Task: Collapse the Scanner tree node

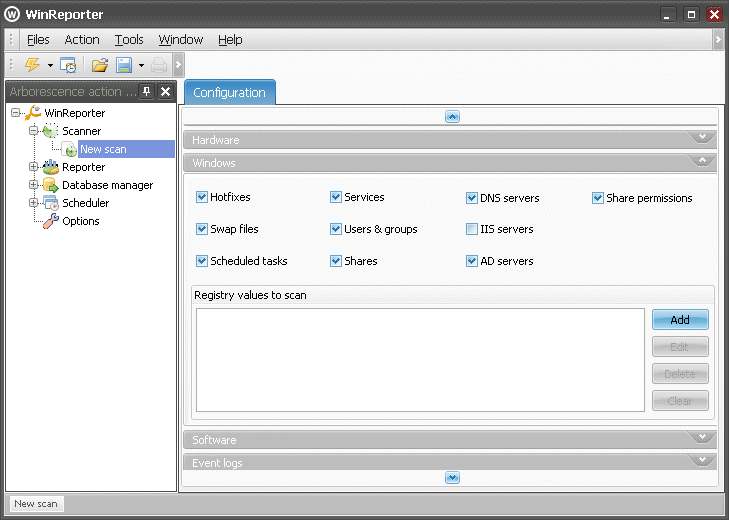Action: tap(33, 131)
